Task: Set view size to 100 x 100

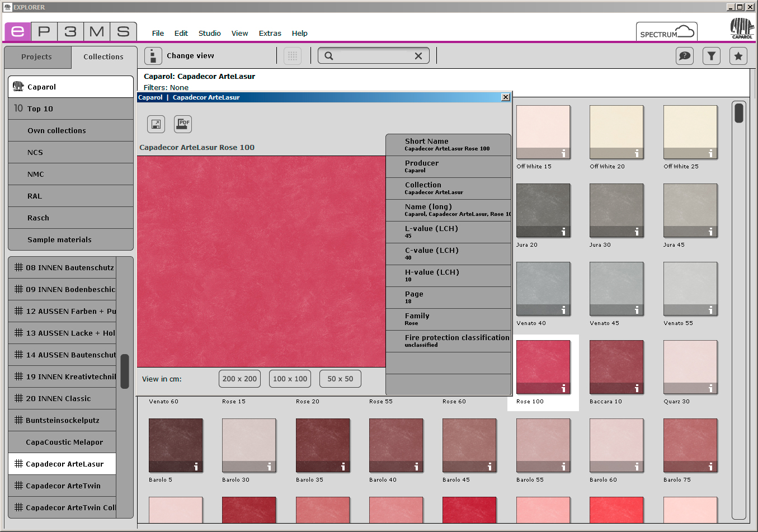Action: (290, 379)
